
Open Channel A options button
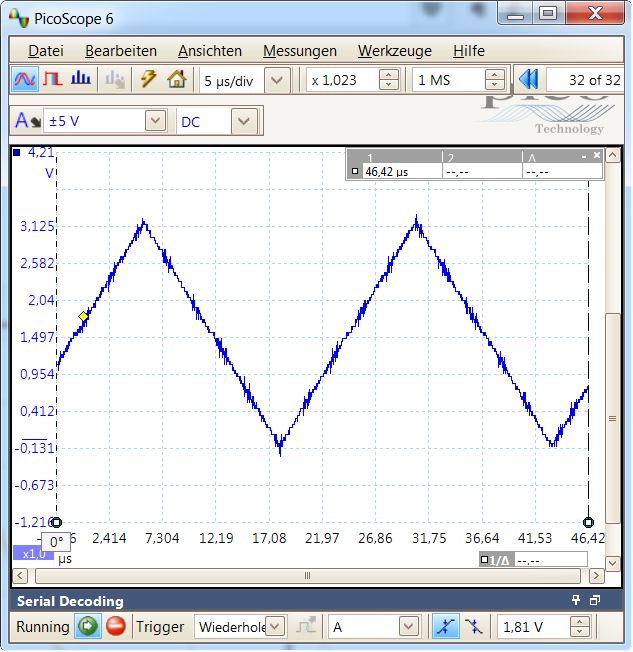pyautogui.click(x=27, y=121)
